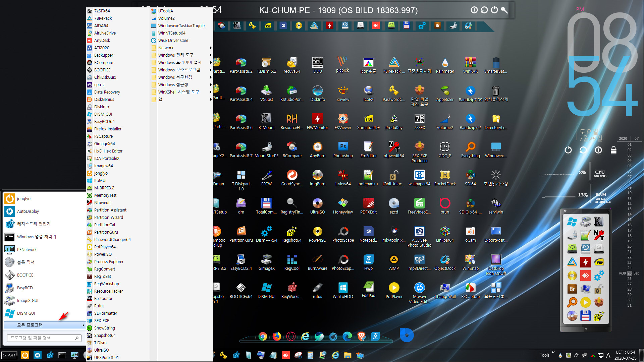Choose Wise Driver Care menu entry
Viewport: 644px width, 362px height.
181,41
